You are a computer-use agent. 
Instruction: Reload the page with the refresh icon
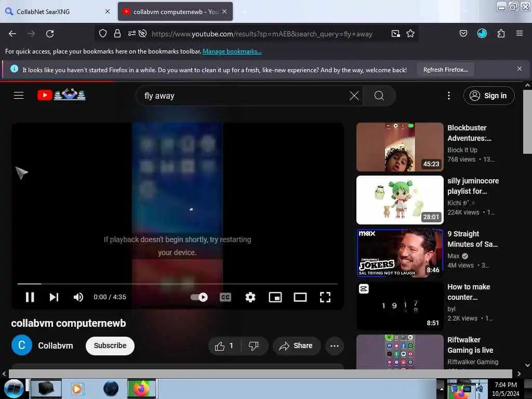tap(50, 34)
